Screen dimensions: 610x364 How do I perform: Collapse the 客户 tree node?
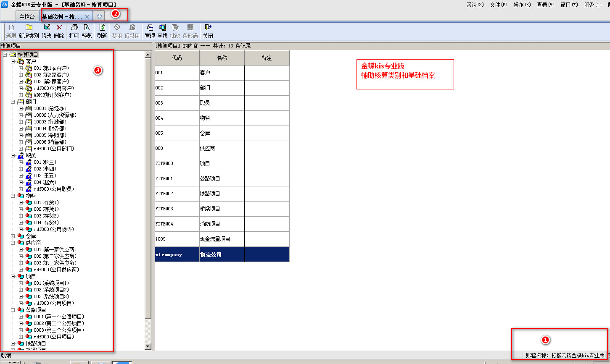13,61
